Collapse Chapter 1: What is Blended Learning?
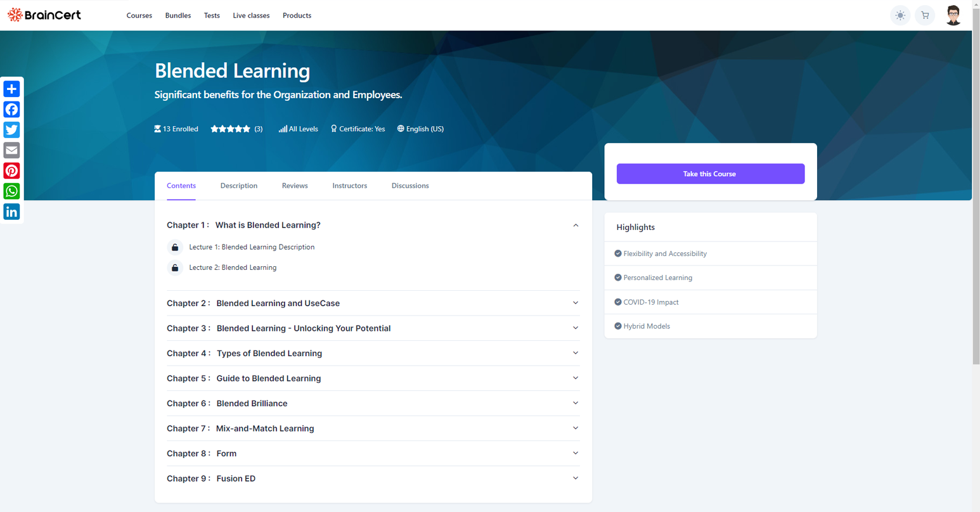Viewport: 980px width, 512px height. click(576, 225)
